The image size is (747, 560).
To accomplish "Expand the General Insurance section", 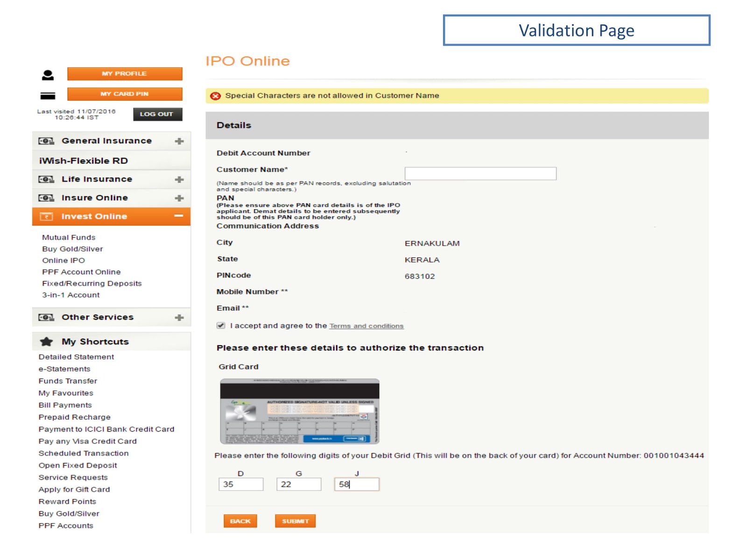I will [179, 141].
